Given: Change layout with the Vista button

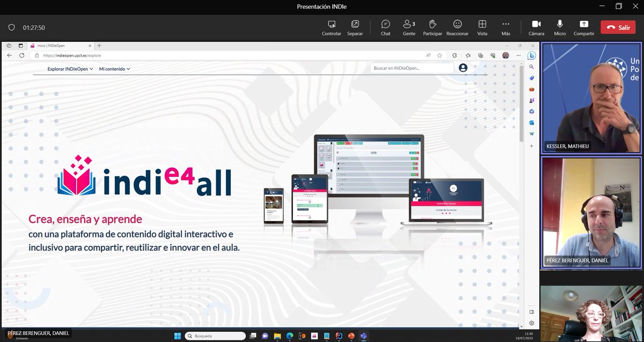Looking at the screenshot, I should coord(482,27).
